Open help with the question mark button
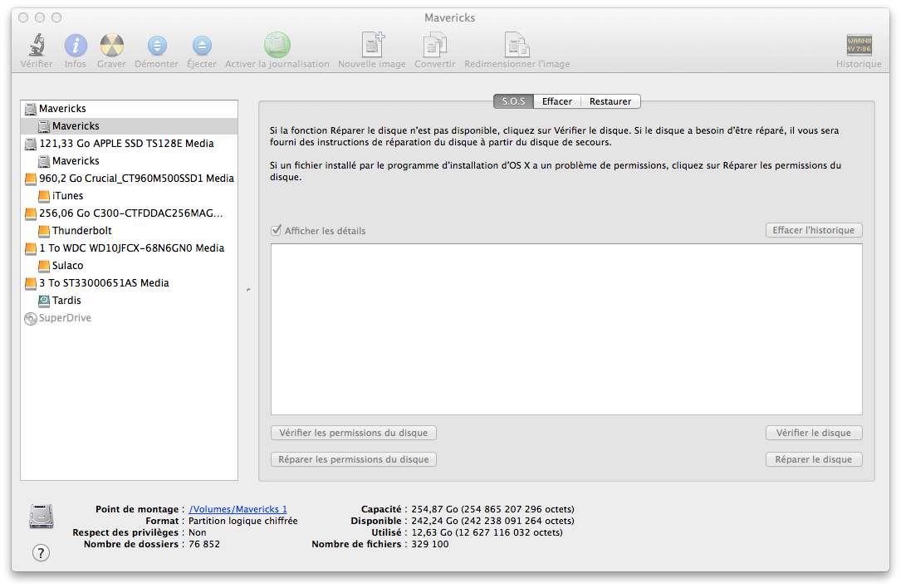 coord(41,553)
